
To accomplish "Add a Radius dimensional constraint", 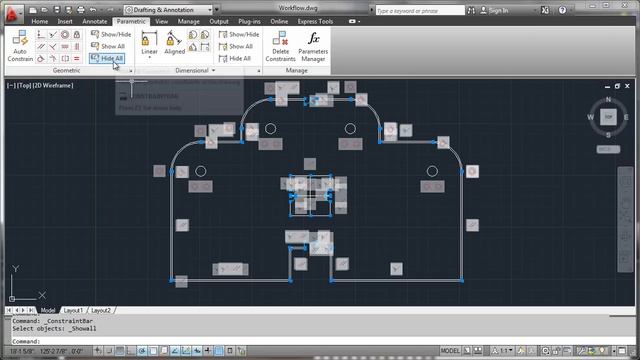I will [193, 35].
